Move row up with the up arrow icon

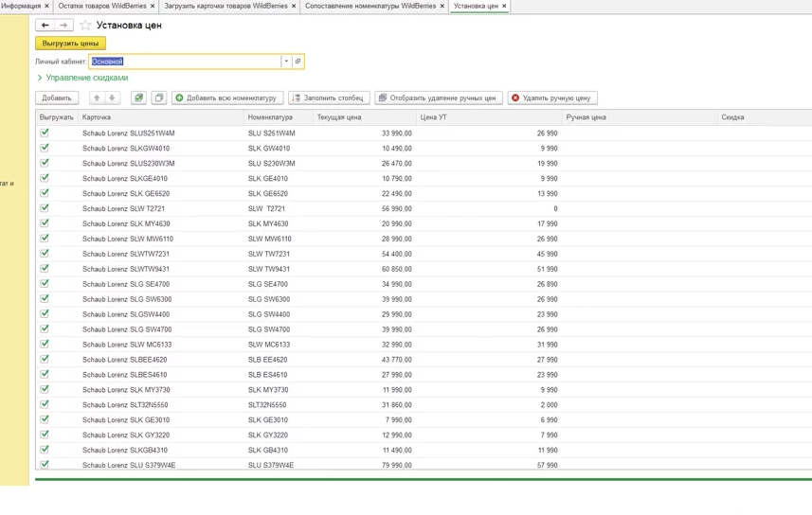pos(97,98)
